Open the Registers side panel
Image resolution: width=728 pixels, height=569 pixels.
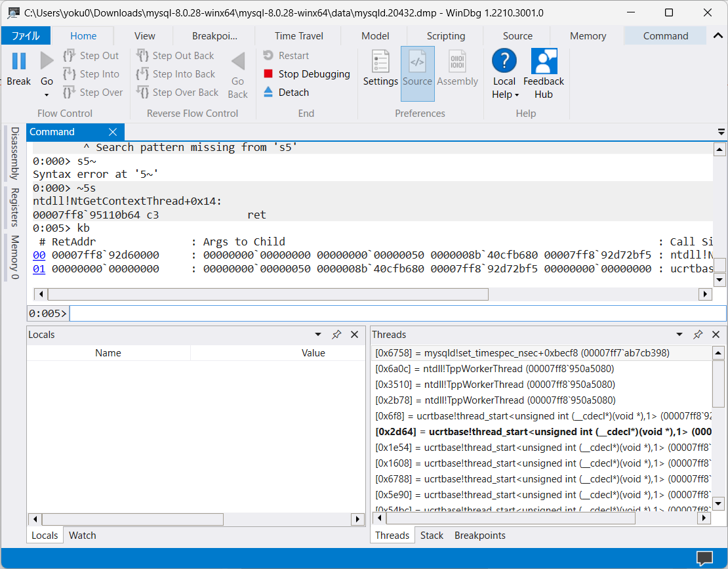click(15, 207)
